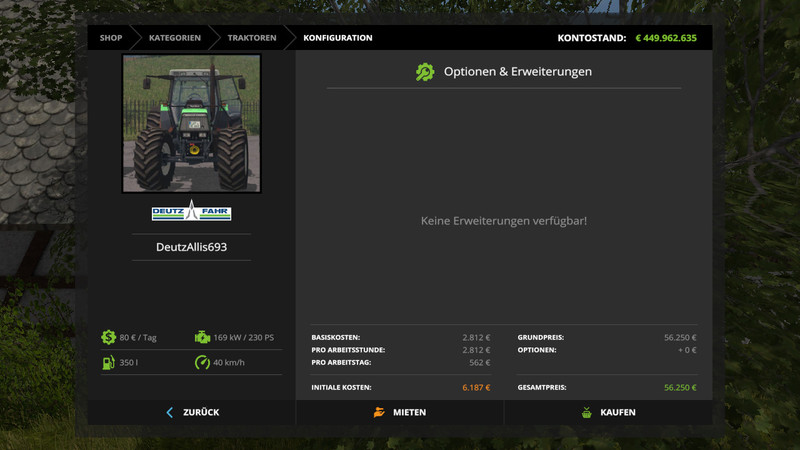
Task: Click the gear icon beside Optionen & Erweiterungen
Action: click(x=425, y=72)
